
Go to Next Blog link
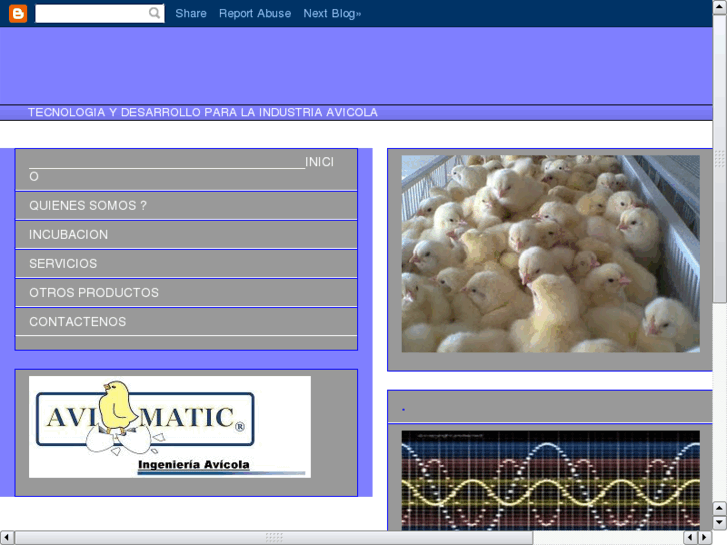[332, 13]
